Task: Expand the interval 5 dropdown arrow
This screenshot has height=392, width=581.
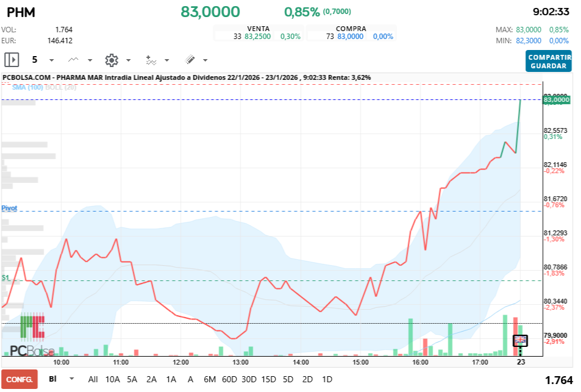Action: click(x=51, y=60)
